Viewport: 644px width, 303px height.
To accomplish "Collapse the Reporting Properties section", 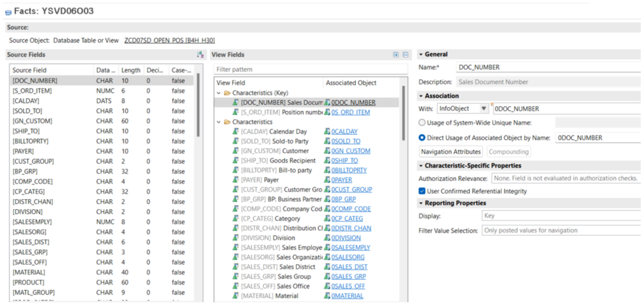I will coord(421,203).
